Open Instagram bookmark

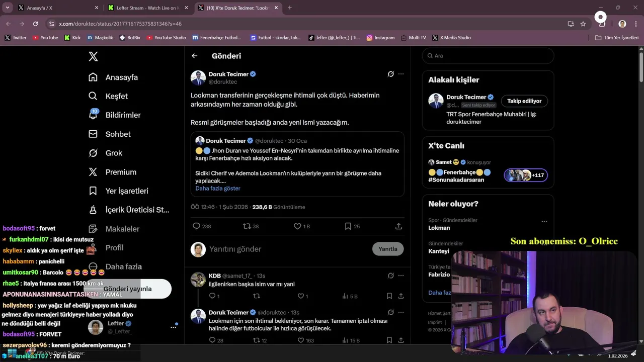pyautogui.click(x=380, y=38)
